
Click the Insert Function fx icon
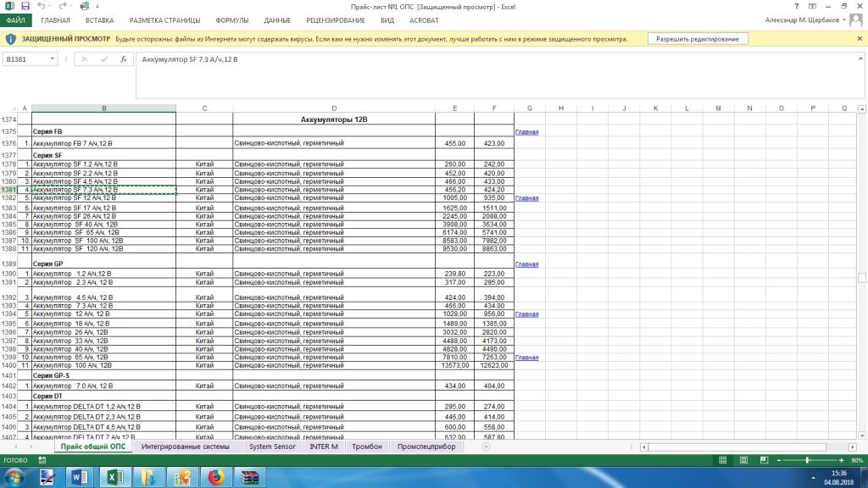tap(124, 58)
